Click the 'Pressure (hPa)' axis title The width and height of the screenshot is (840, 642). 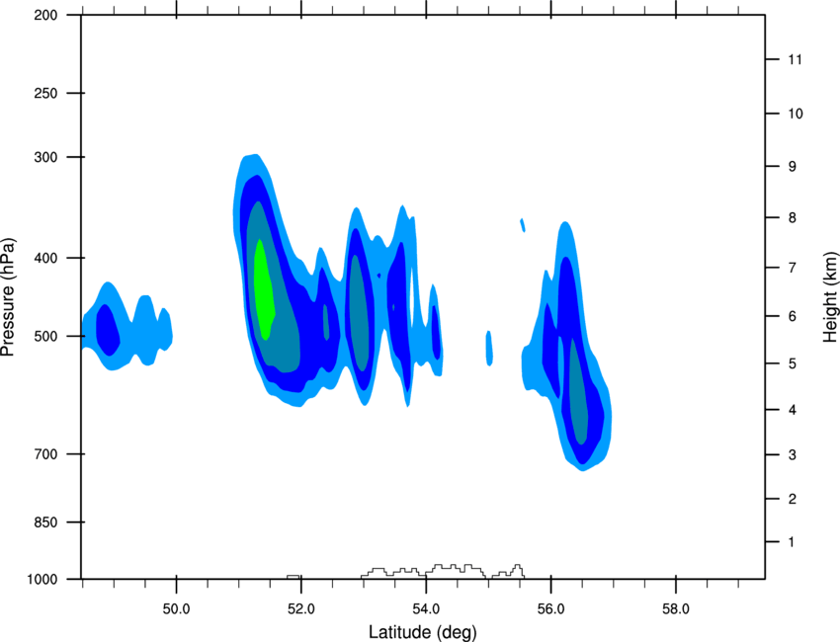coord(8,297)
